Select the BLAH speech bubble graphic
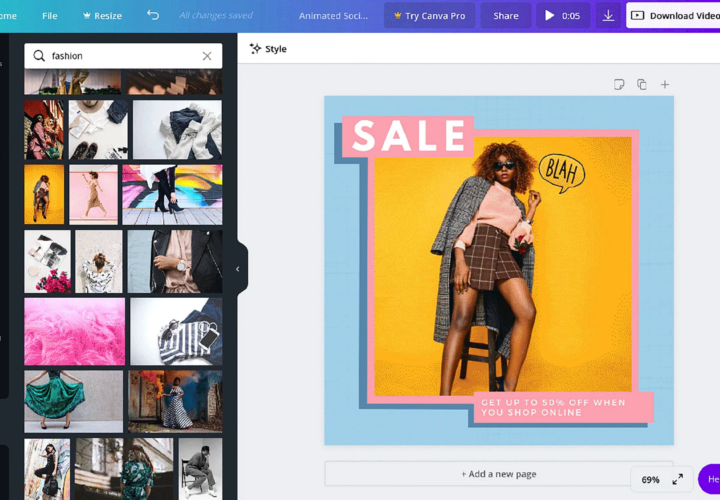Viewport: 720px width, 500px height. [x=562, y=173]
